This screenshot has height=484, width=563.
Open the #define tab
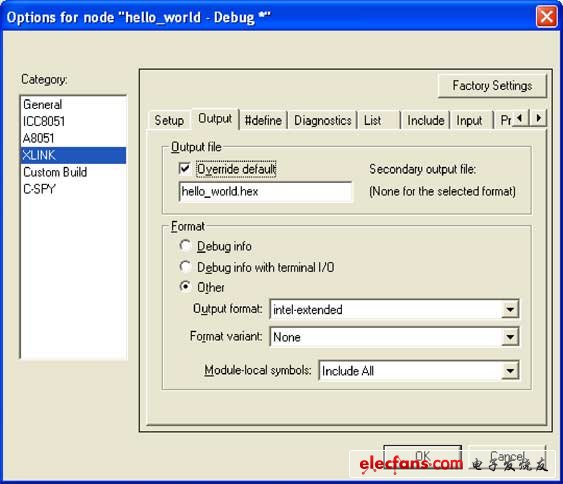(x=263, y=120)
